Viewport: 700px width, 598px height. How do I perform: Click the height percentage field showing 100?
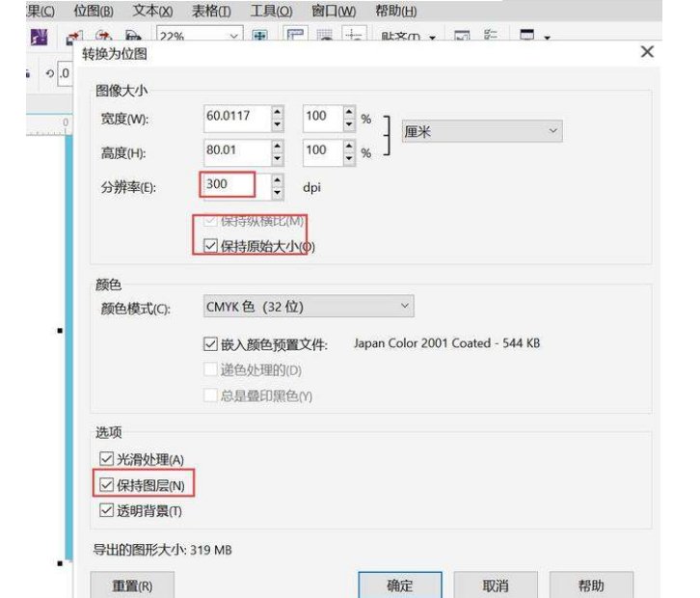[323, 152]
